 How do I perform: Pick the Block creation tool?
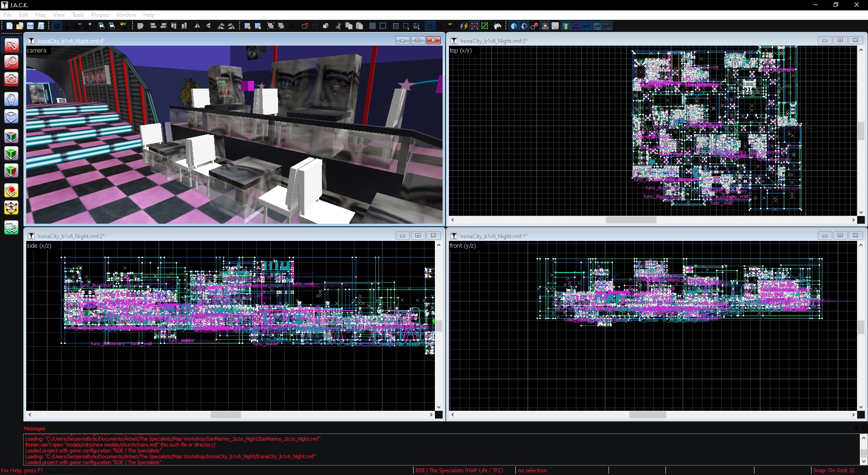(11, 117)
